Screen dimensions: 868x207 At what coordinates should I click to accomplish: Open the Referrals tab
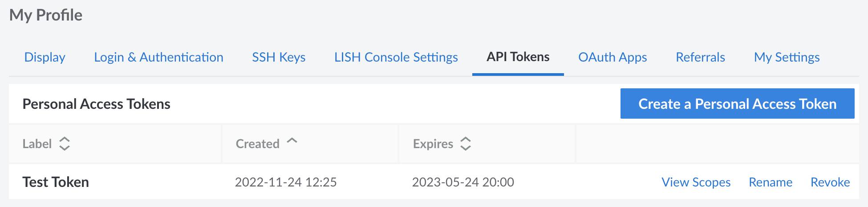coord(700,57)
